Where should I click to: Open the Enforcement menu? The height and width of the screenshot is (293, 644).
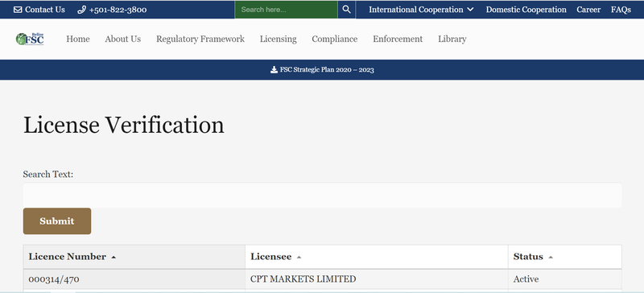pos(398,39)
